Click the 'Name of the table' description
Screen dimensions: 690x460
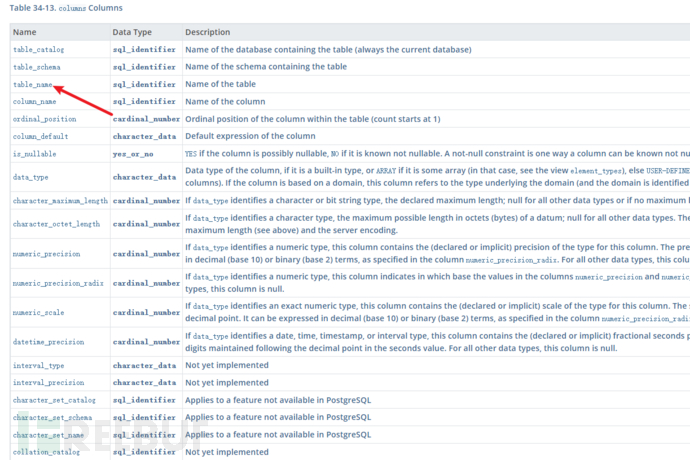220,84
